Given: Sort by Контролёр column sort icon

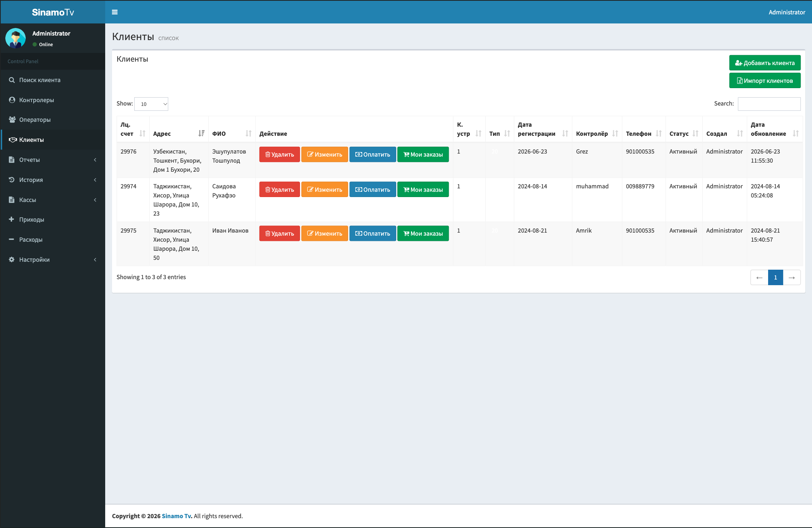Looking at the screenshot, I should 615,134.
